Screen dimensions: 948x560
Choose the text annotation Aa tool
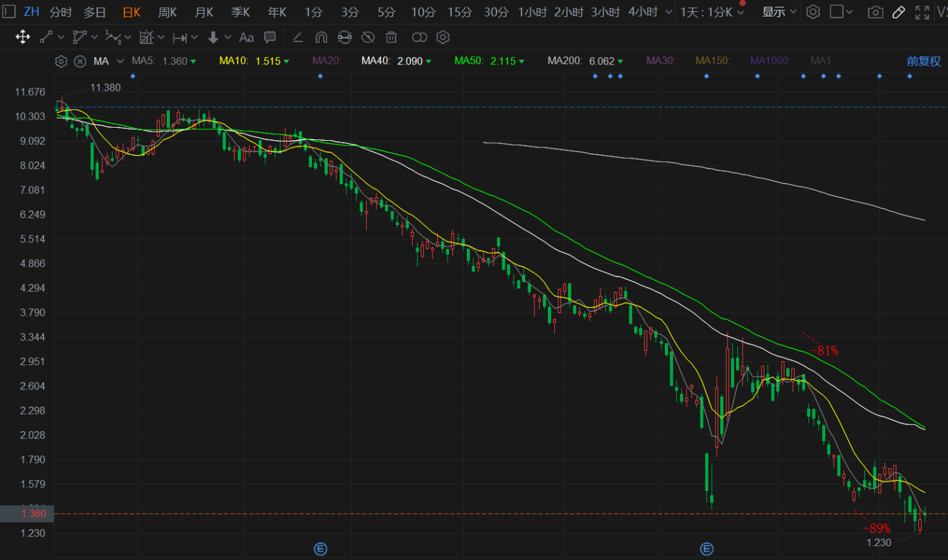pos(246,38)
